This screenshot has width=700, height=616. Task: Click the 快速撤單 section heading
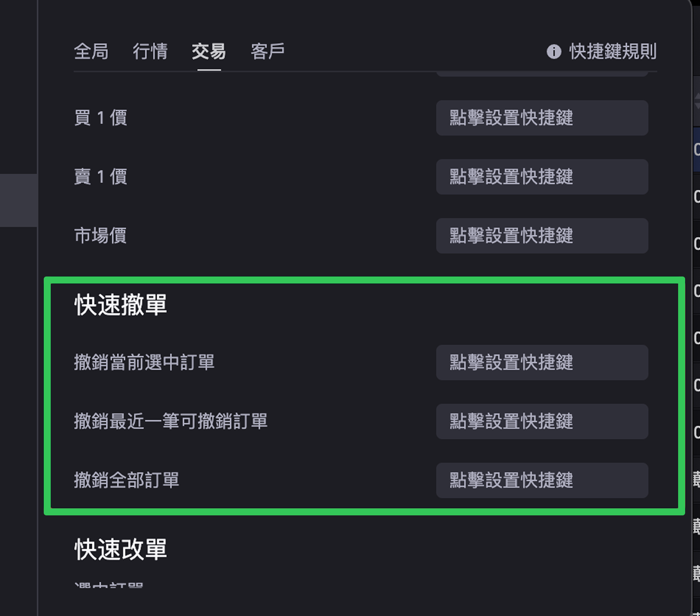[121, 305]
